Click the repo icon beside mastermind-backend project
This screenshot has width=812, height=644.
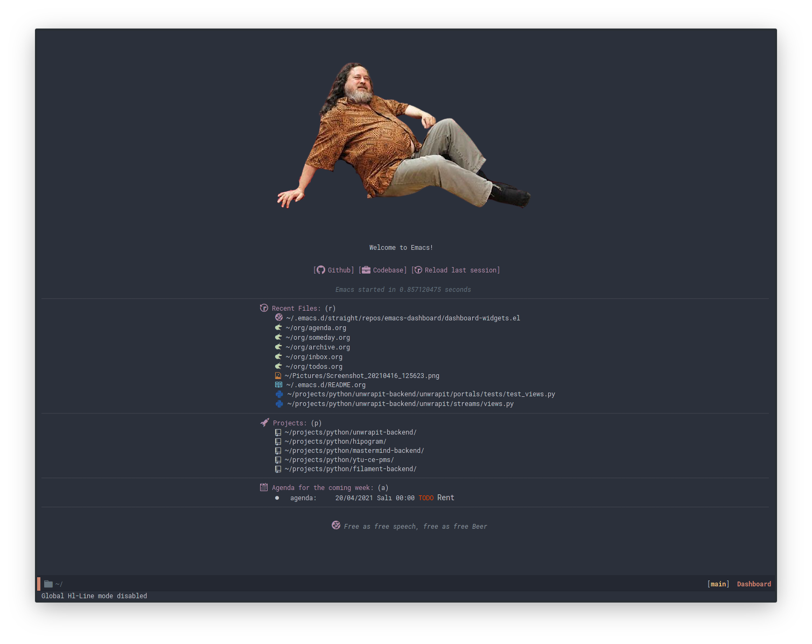(278, 451)
